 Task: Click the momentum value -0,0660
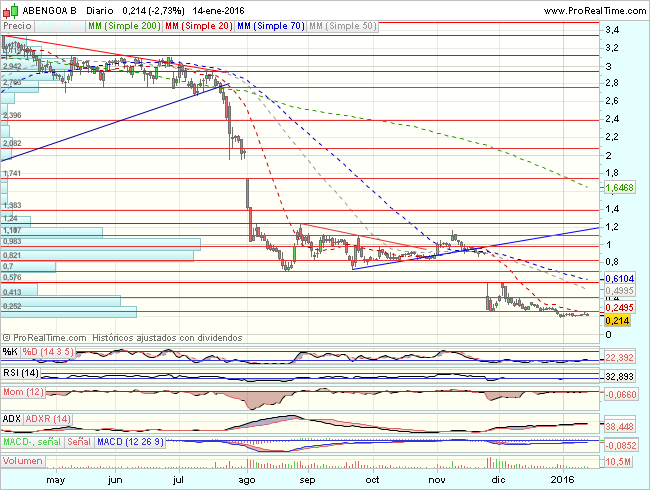(620, 394)
